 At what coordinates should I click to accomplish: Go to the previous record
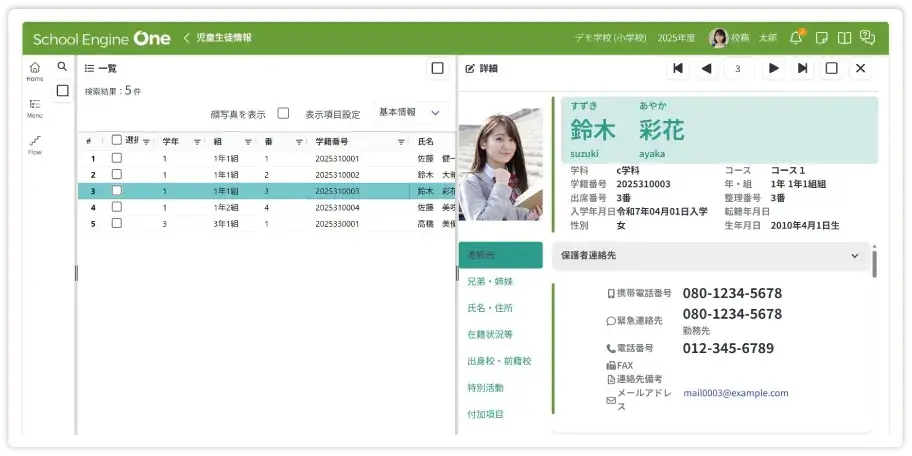[x=707, y=69]
